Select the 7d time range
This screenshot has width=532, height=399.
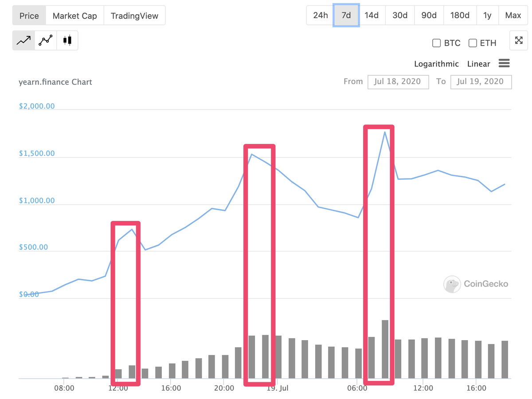[346, 15]
